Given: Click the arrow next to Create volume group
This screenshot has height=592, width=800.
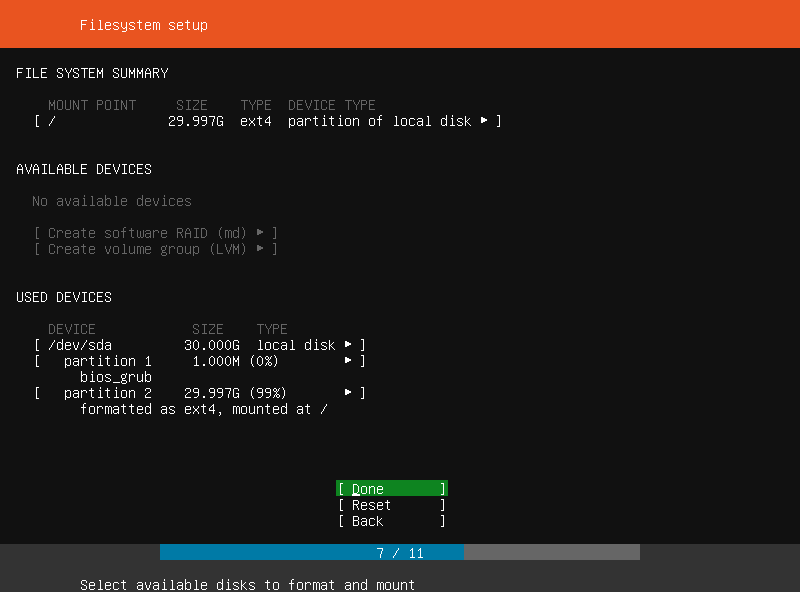Looking at the screenshot, I should tap(260, 249).
